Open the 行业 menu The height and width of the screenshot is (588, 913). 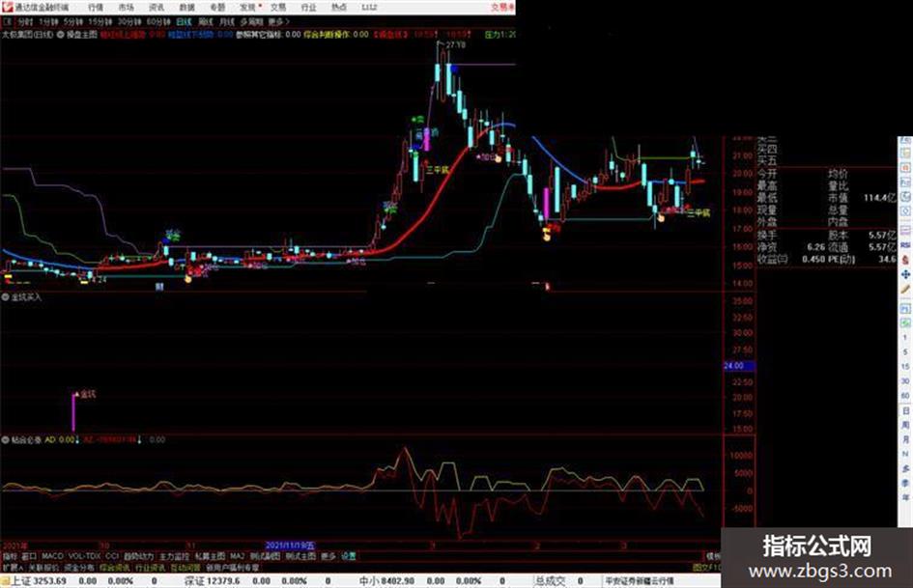click(x=308, y=7)
